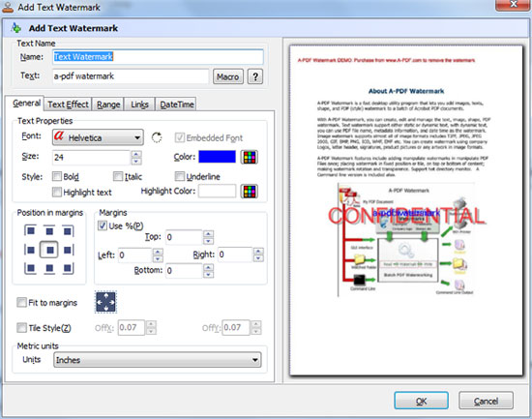Click the four-arrows fit direction icon

(x=105, y=302)
